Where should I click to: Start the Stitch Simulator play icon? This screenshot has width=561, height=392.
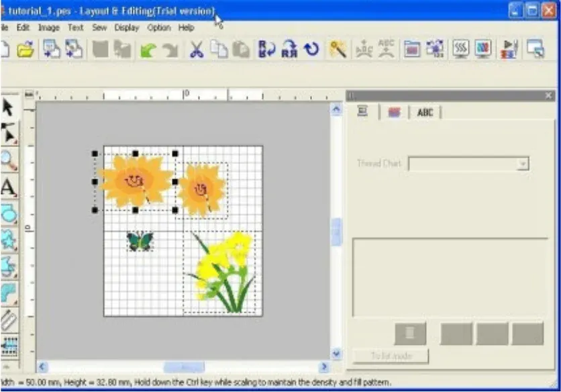point(509,49)
